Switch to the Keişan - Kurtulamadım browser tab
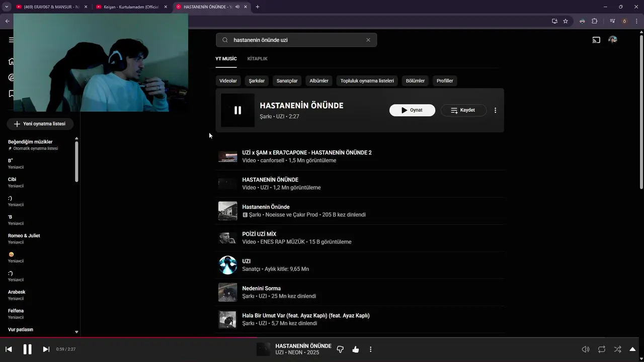 point(132,7)
